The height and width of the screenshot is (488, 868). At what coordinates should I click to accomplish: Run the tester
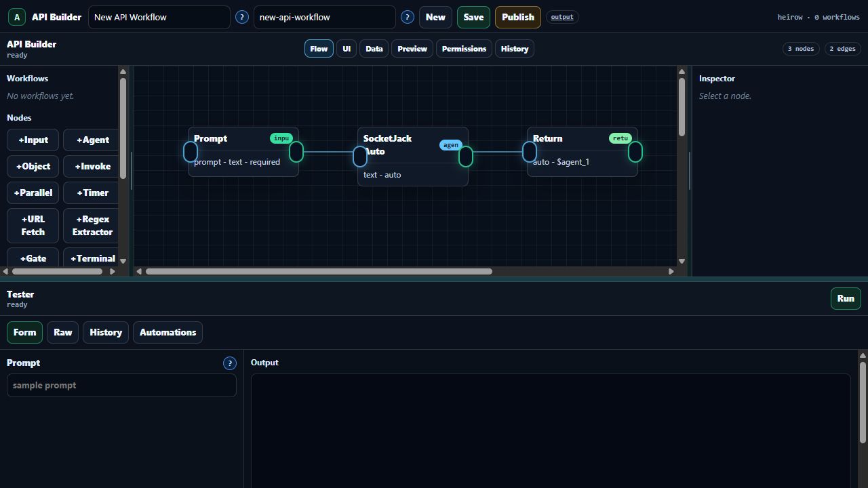846,298
